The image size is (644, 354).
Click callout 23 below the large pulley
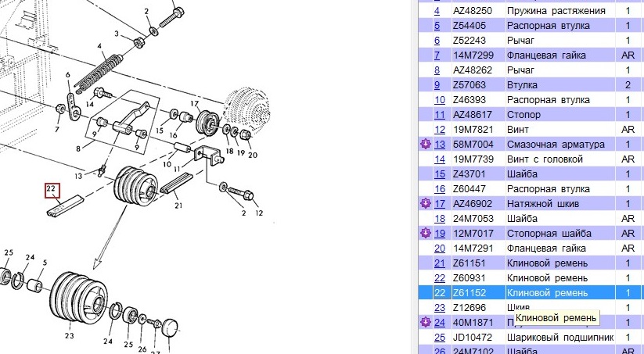pyautogui.click(x=69, y=337)
